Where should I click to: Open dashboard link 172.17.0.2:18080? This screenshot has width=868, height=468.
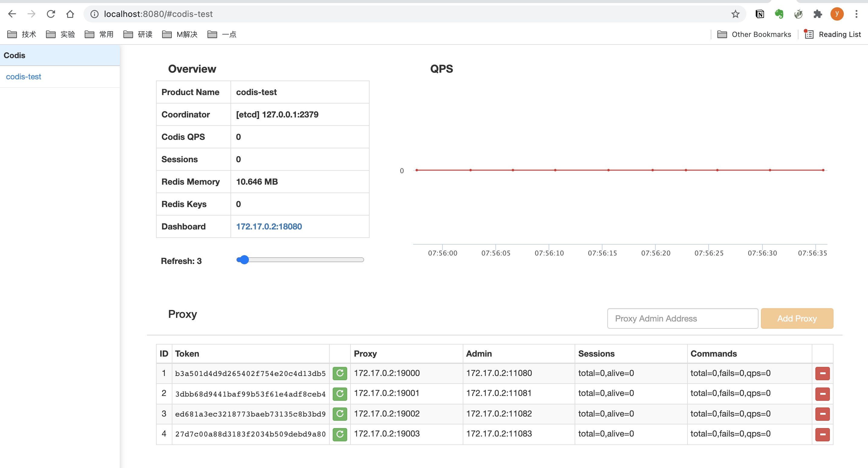269,226
